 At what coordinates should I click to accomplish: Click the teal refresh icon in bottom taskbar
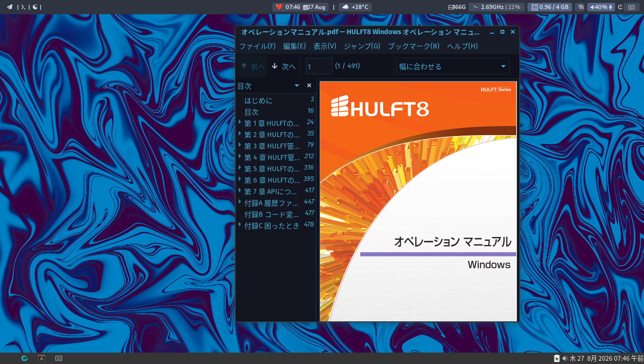(x=25, y=358)
